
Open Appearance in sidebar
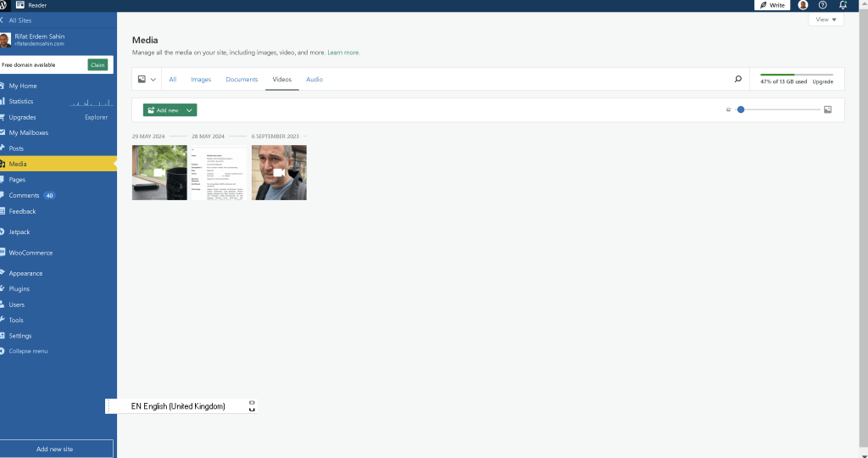click(58, 273)
